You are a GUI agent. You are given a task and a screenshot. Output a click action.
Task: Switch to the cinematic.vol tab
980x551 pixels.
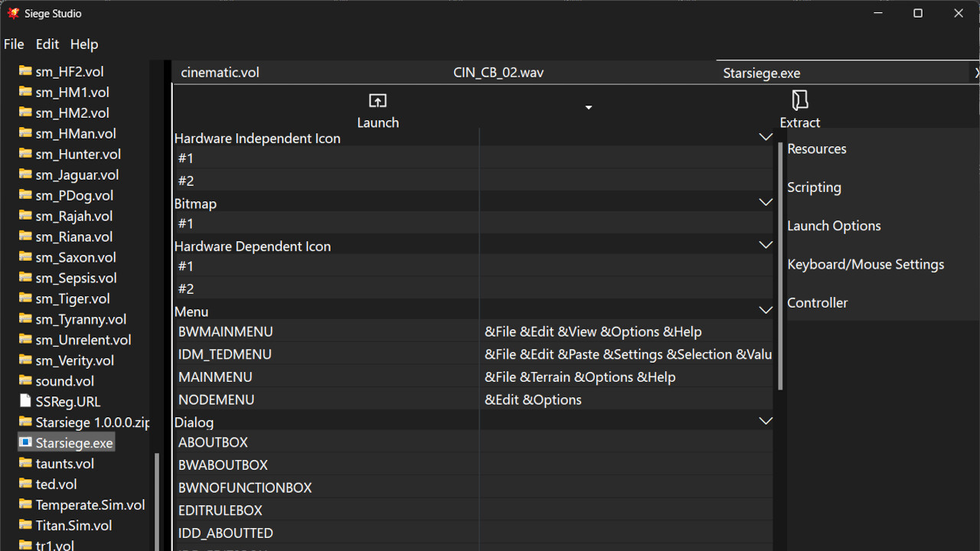(x=220, y=72)
